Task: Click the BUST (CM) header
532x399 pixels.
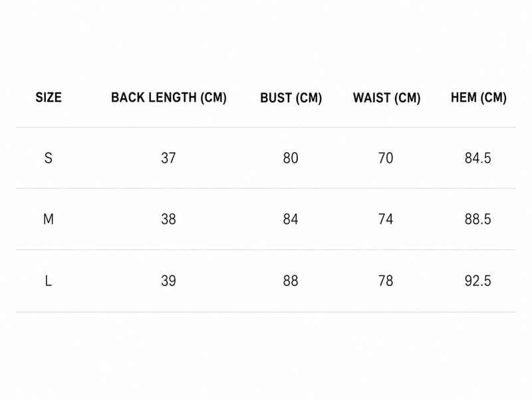Action: tap(291, 98)
